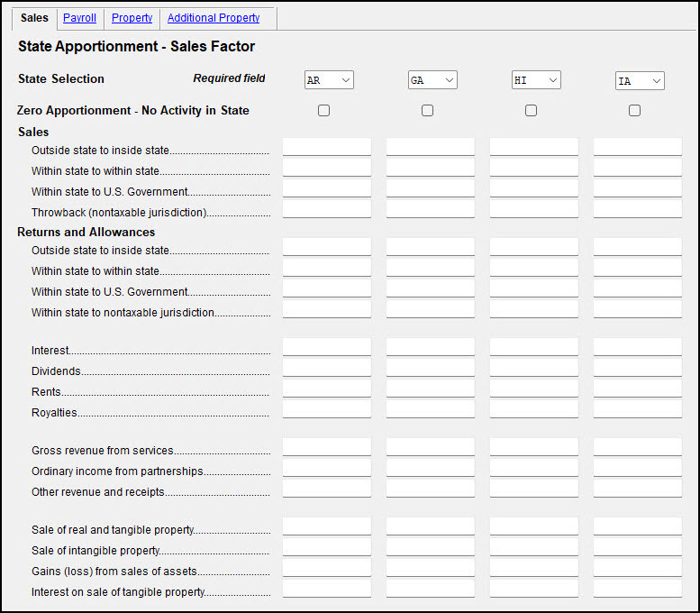Click the Royalties field for IA
The height and width of the screenshot is (613, 700).
pos(638,408)
